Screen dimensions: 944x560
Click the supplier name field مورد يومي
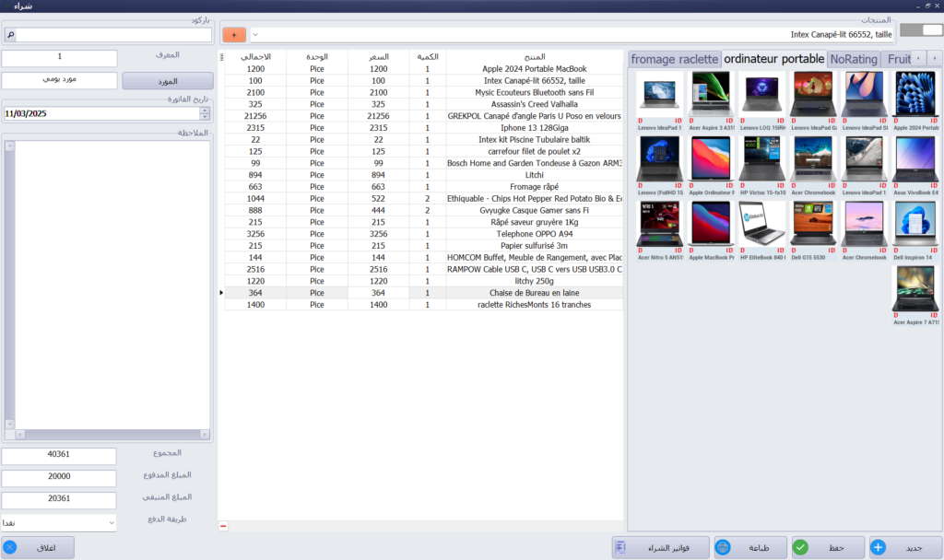tap(59, 80)
